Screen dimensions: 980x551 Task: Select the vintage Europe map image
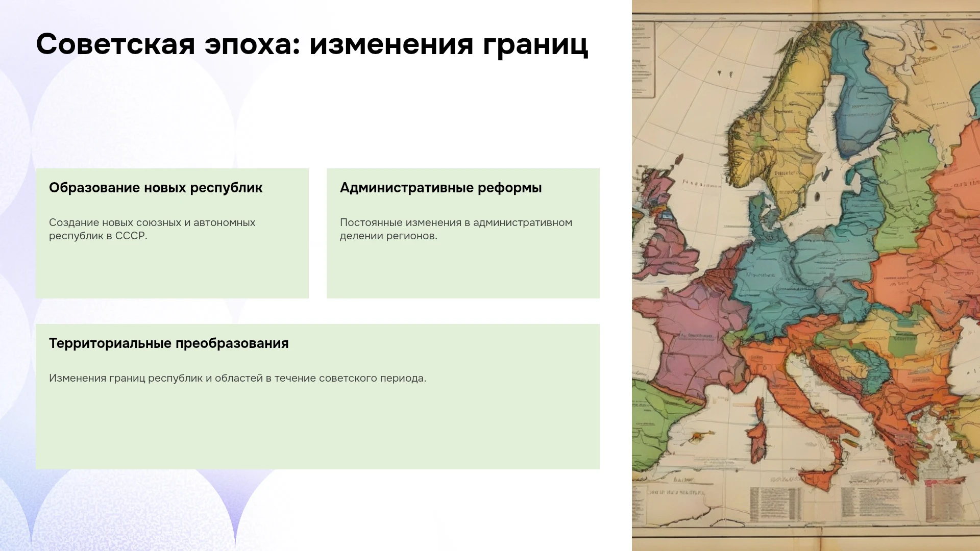[806, 275]
